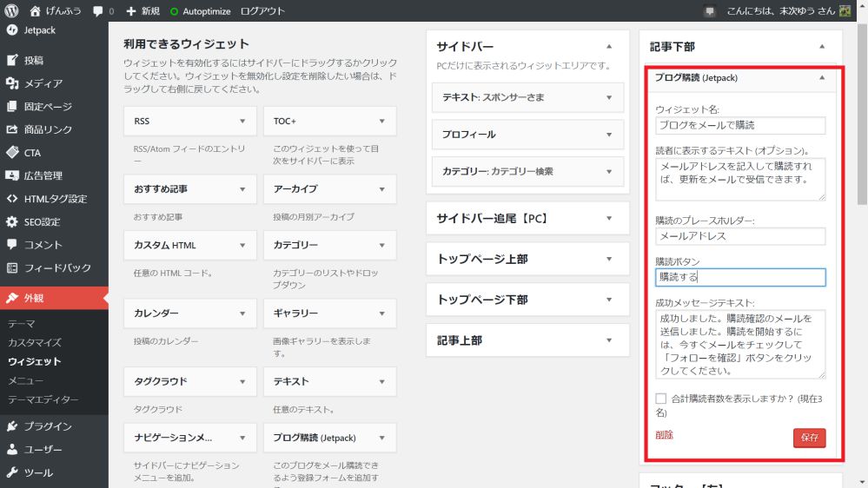Expand the ナビゲーションメ... widget arrow
The width and height of the screenshot is (868, 488).
[242, 438]
